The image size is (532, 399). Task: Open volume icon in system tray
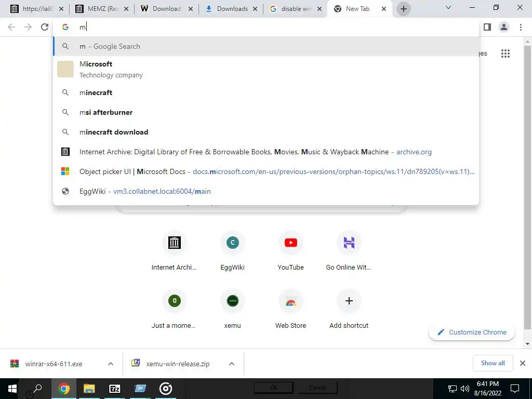coord(465,389)
